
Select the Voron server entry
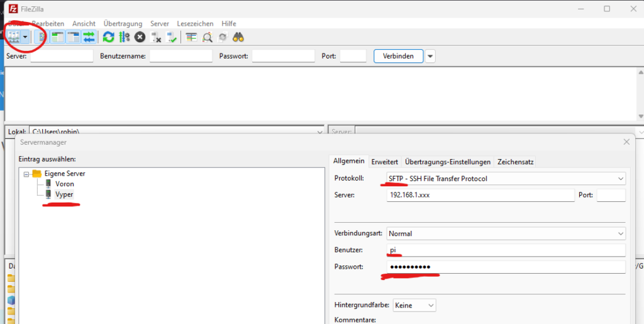pyautogui.click(x=65, y=184)
